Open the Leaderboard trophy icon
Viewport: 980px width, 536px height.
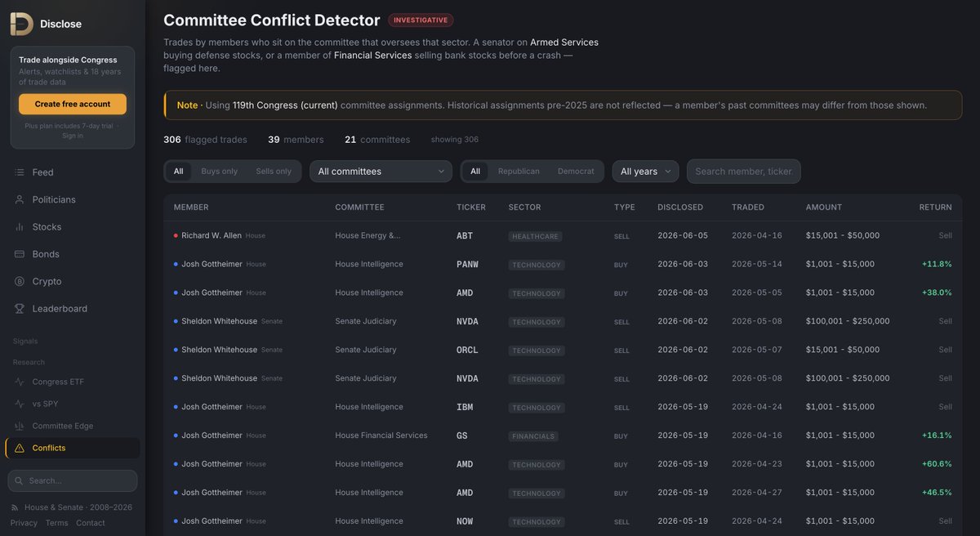coord(20,309)
